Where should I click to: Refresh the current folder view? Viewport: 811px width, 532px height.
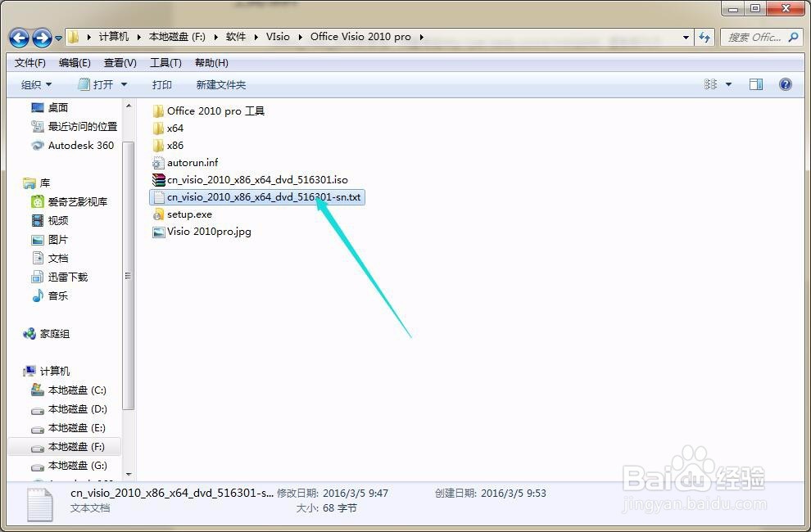(705, 37)
